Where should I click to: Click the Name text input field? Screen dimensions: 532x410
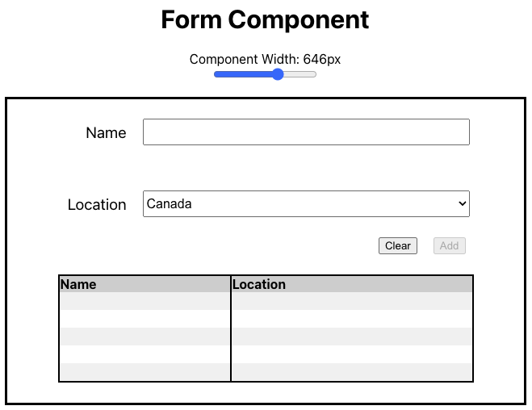(x=306, y=132)
